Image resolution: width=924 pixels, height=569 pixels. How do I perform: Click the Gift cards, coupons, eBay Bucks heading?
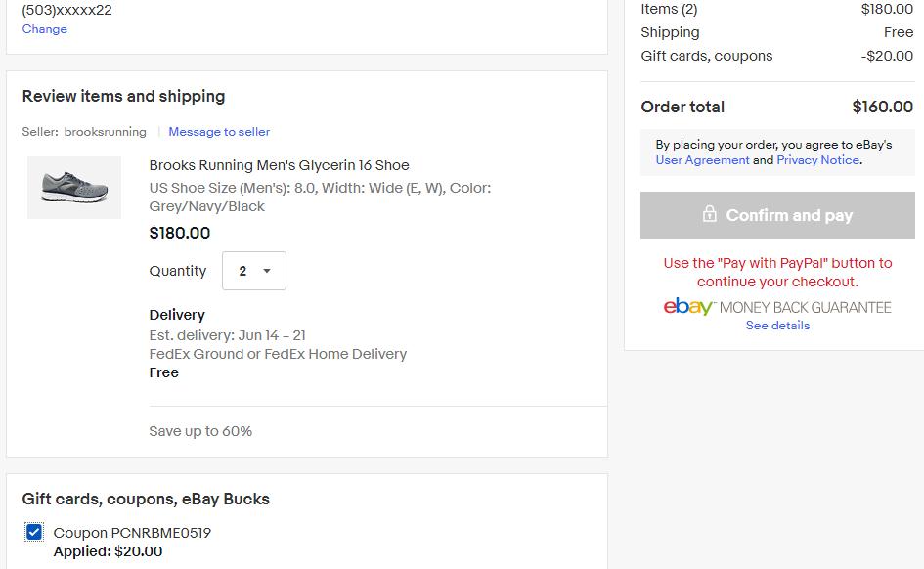click(x=146, y=499)
